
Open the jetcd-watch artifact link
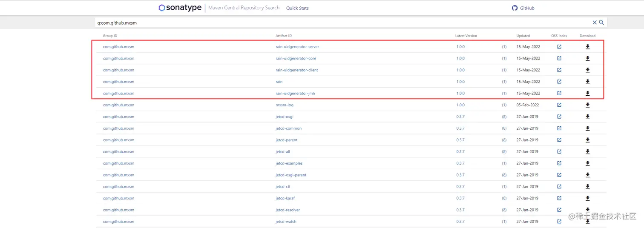click(286, 222)
